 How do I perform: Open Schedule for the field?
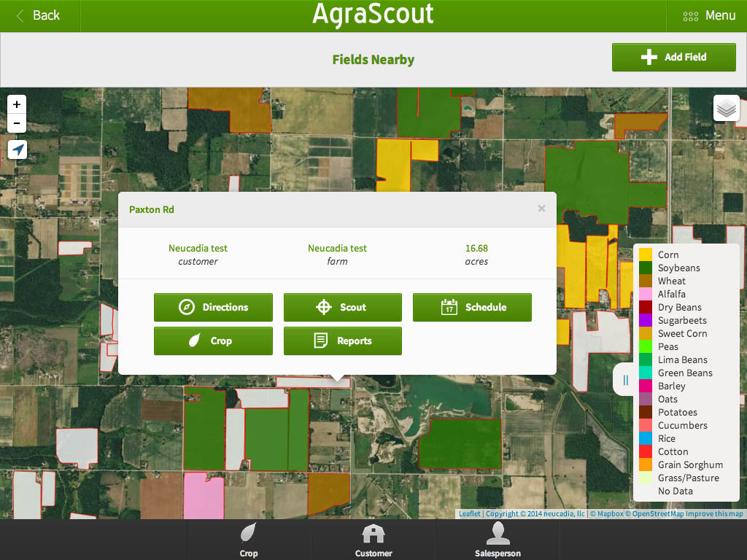tap(472, 307)
